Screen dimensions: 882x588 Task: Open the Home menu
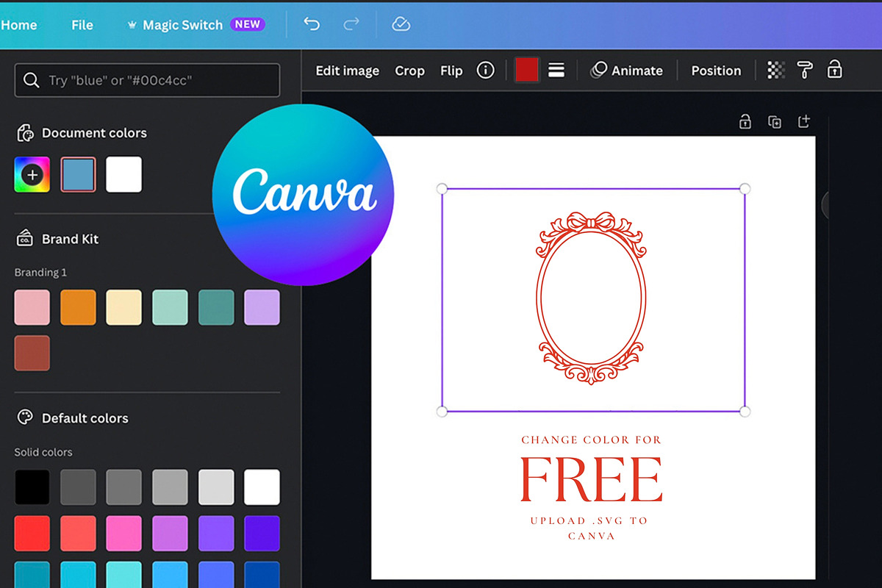point(18,25)
